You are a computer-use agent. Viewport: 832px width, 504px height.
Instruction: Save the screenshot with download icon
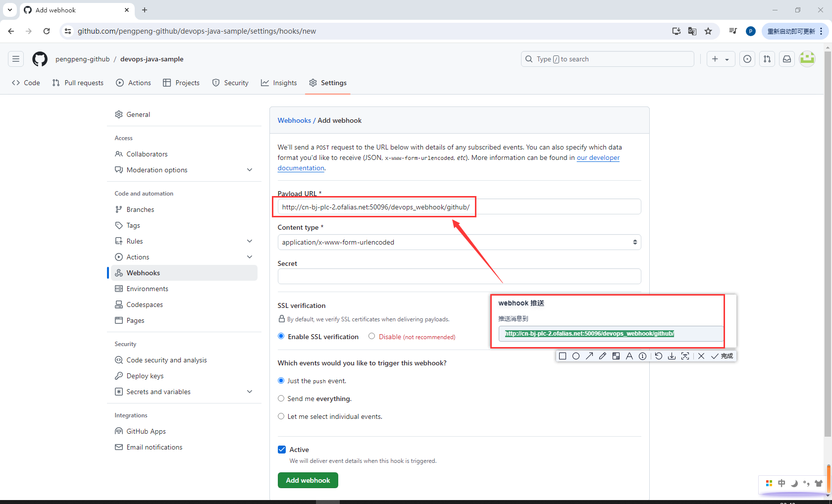coord(672,356)
